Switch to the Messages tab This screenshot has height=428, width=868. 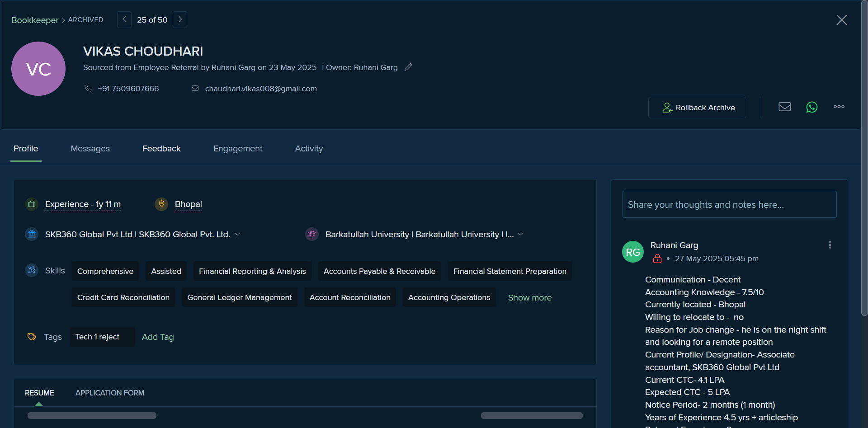tap(90, 149)
